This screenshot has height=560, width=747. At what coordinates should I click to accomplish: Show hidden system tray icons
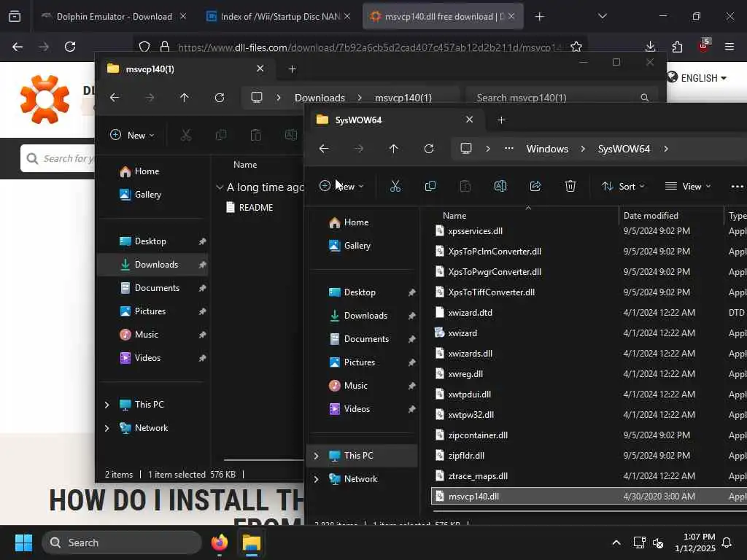[616, 542]
